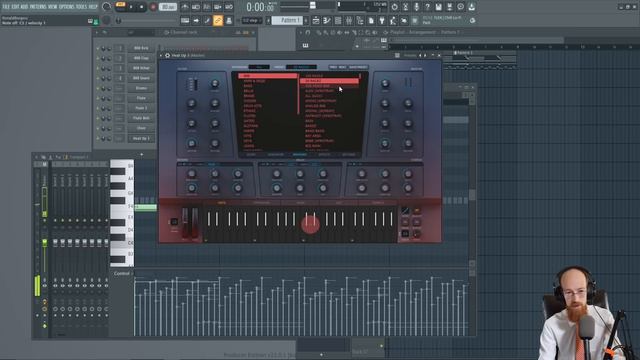Open Playlist menu arrow

(x=301, y=32)
